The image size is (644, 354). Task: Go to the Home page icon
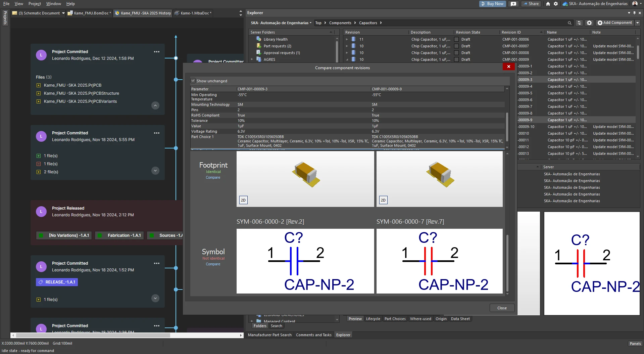point(548,4)
